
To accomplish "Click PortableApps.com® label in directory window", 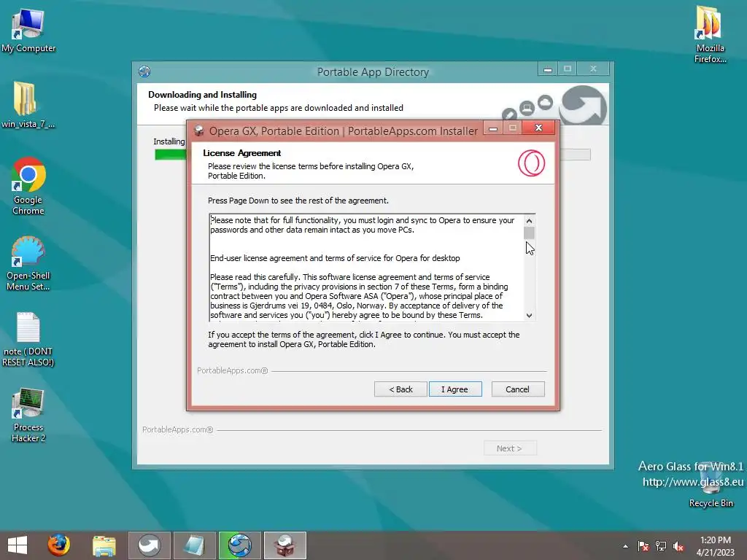I will tap(178, 429).
